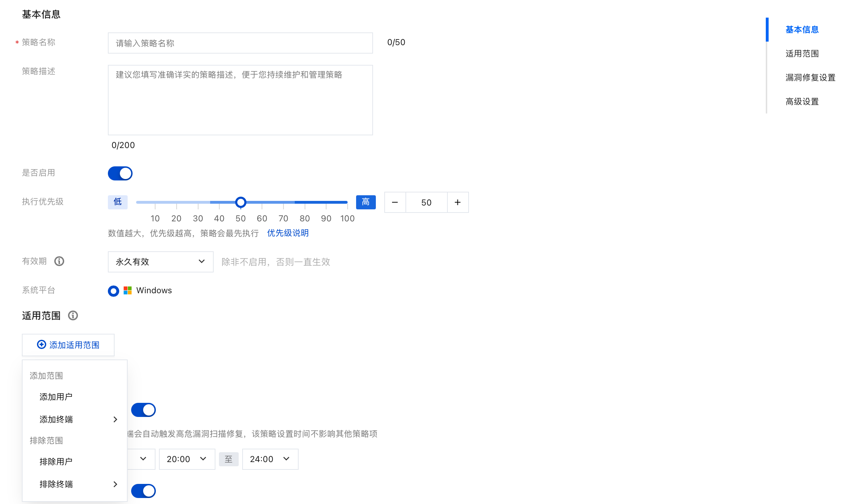Click the 低 priority label icon
Image resolution: width=849 pixels, height=504 pixels.
point(117,202)
